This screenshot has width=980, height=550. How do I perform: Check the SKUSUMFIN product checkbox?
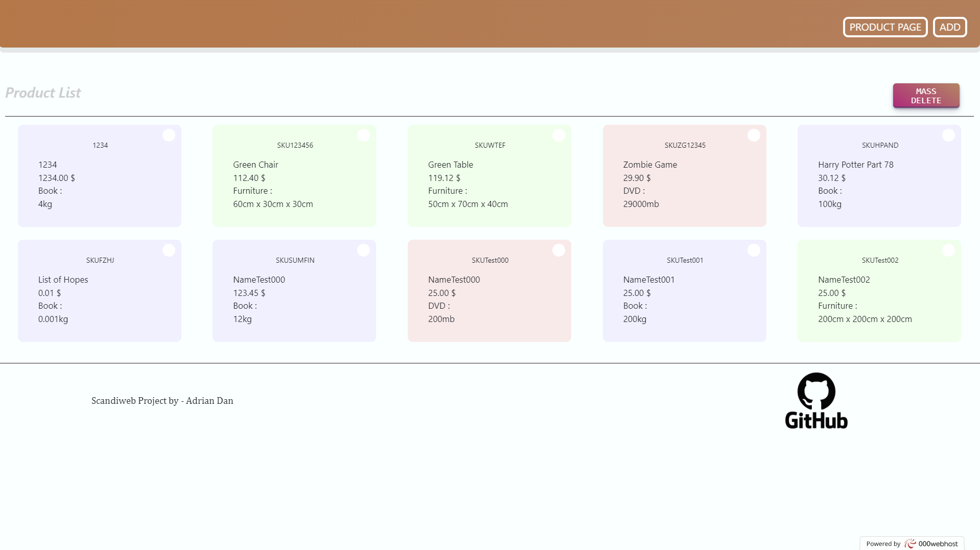pyautogui.click(x=363, y=250)
